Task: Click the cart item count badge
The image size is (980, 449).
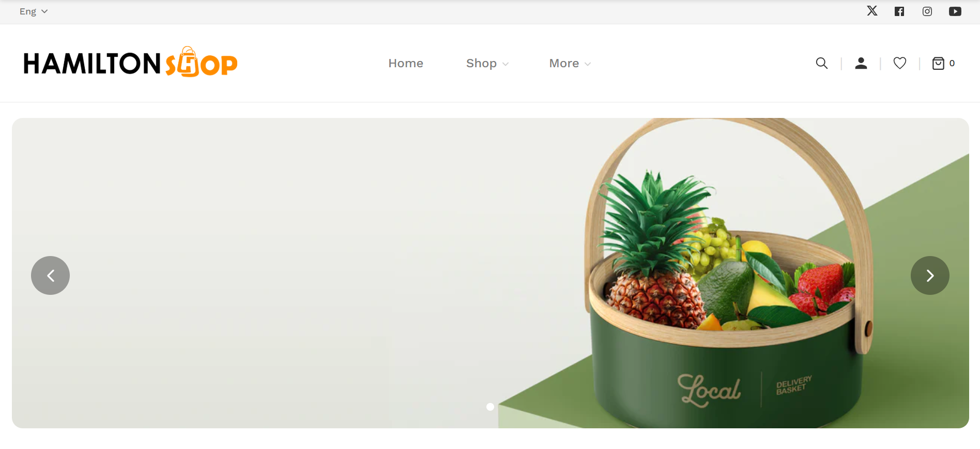Action: (x=952, y=63)
